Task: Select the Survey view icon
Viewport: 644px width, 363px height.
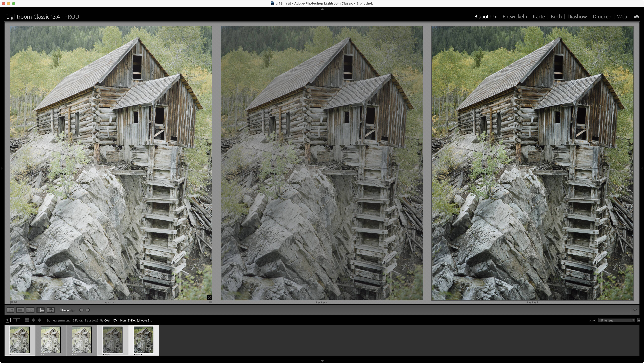Action: point(41,310)
